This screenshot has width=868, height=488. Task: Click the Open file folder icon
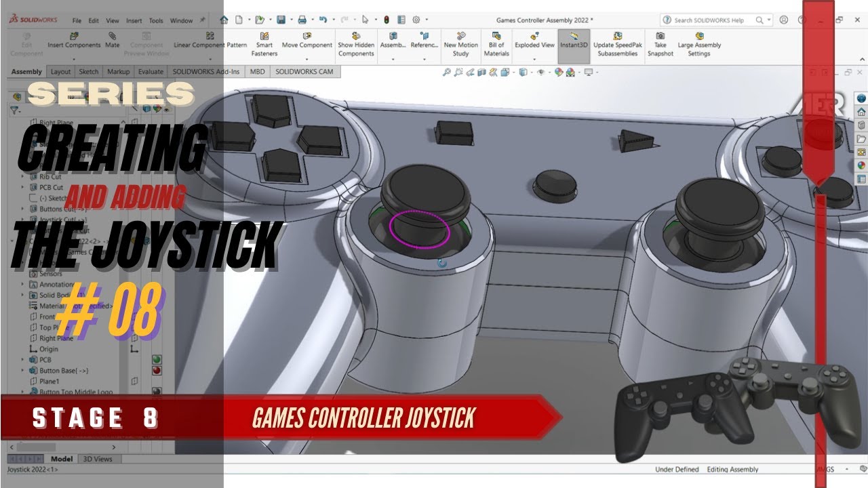(x=259, y=20)
